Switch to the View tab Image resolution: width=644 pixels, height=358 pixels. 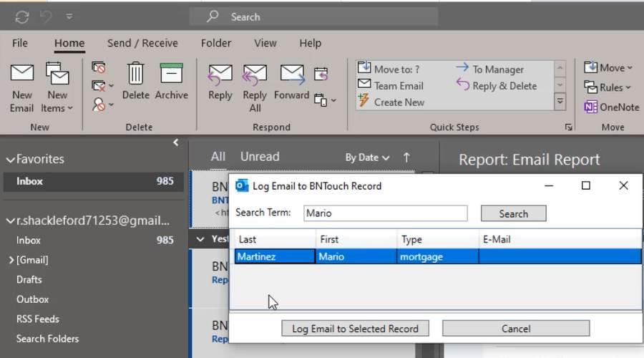(265, 43)
